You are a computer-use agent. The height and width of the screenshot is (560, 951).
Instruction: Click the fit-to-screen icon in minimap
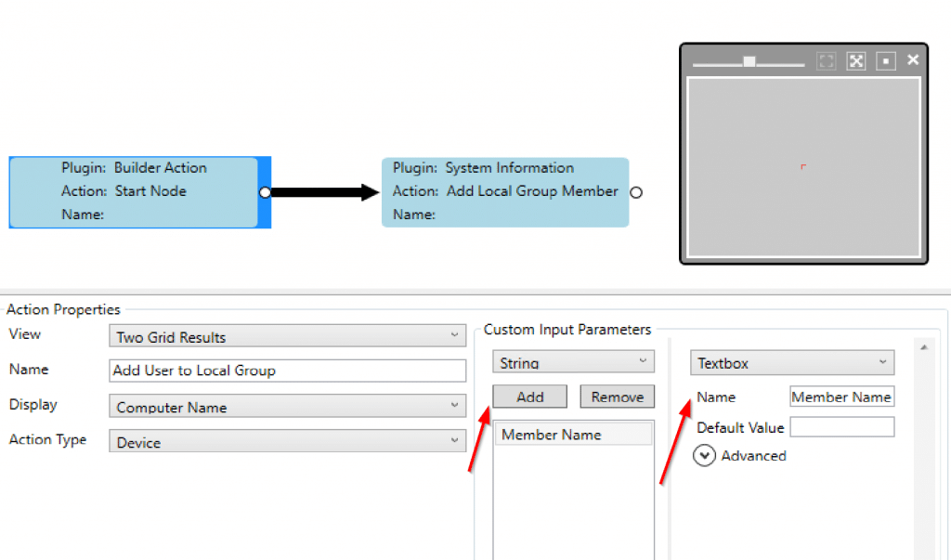tap(856, 61)
